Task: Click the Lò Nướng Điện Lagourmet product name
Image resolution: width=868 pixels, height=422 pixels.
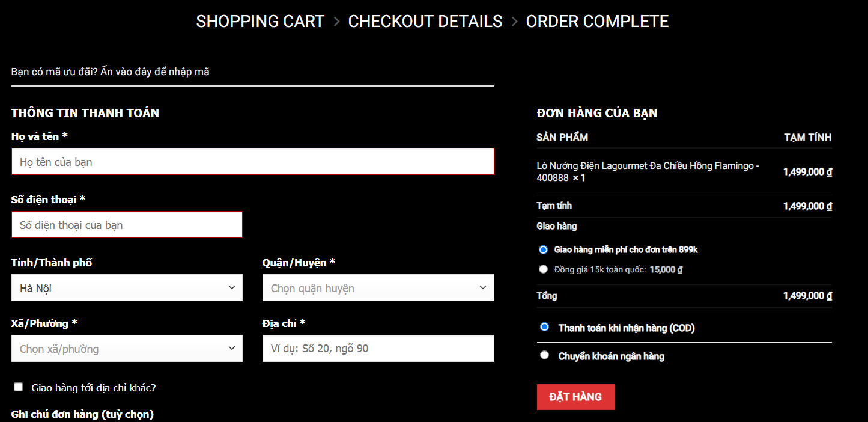Action: [x=648, y=172]
